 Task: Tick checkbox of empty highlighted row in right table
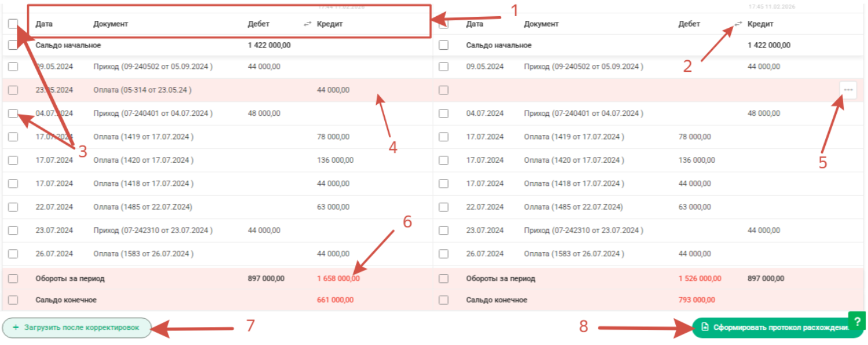coord(444,90)
